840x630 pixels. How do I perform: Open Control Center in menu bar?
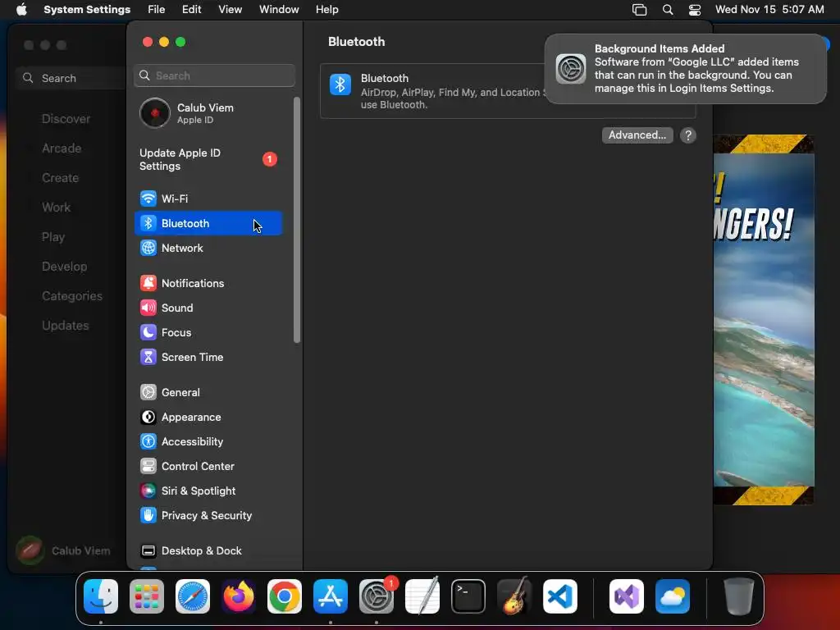coord(695,10)
